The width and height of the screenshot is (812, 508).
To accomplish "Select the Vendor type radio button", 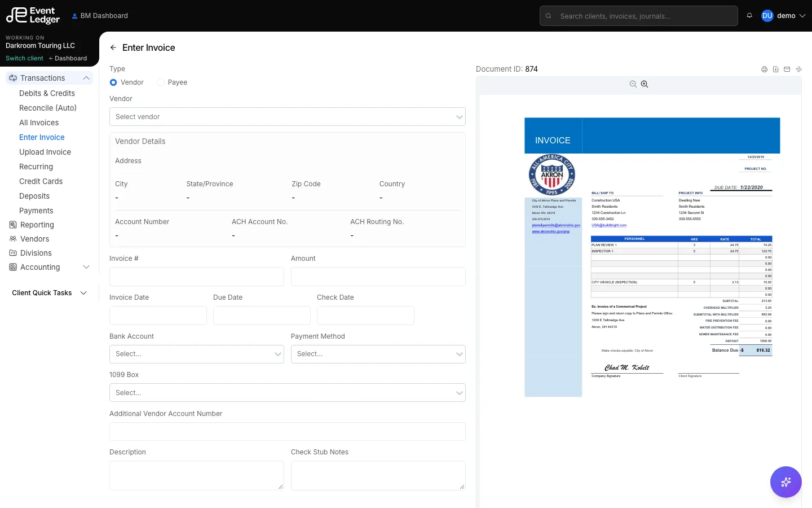I will tap(113, 82).
